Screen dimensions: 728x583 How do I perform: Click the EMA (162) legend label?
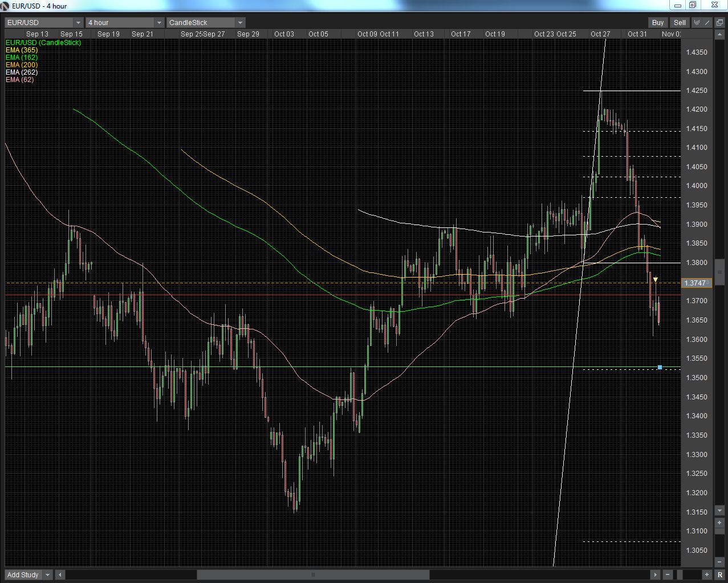pyautogui.click(x=22, y=58)
